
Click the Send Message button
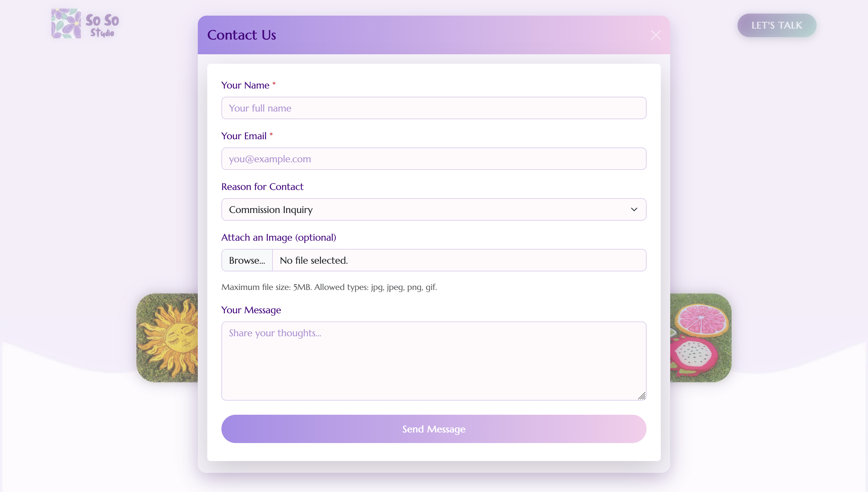click(x=433, y=429)
